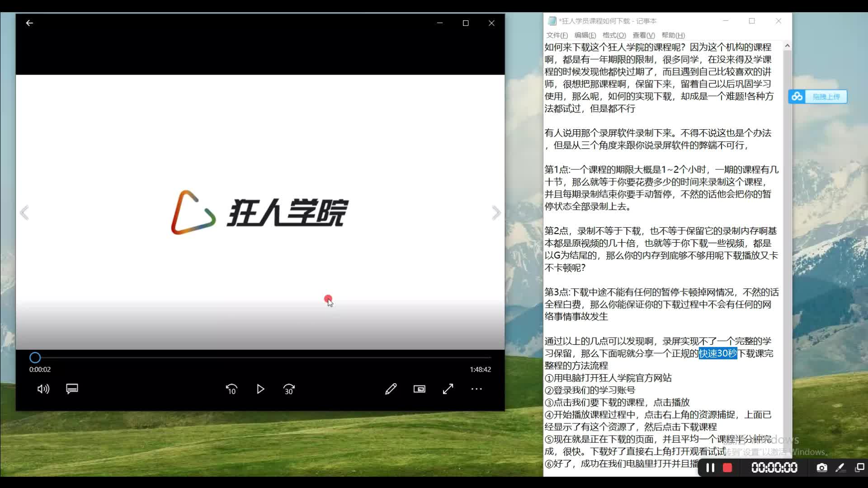Stop the screen recording with the red square
This screenshot has height=488, width=868.
click(x=727, y=468)
